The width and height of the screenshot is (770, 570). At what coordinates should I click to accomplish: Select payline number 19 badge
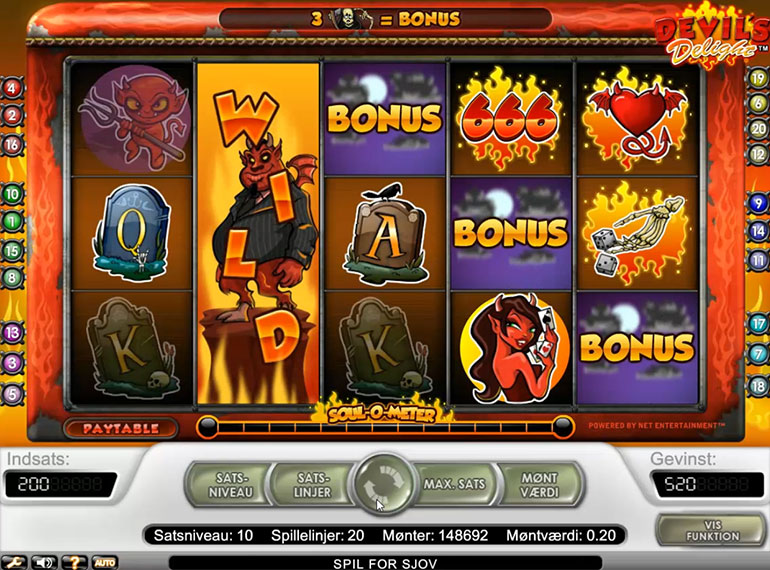coord(758,78)
